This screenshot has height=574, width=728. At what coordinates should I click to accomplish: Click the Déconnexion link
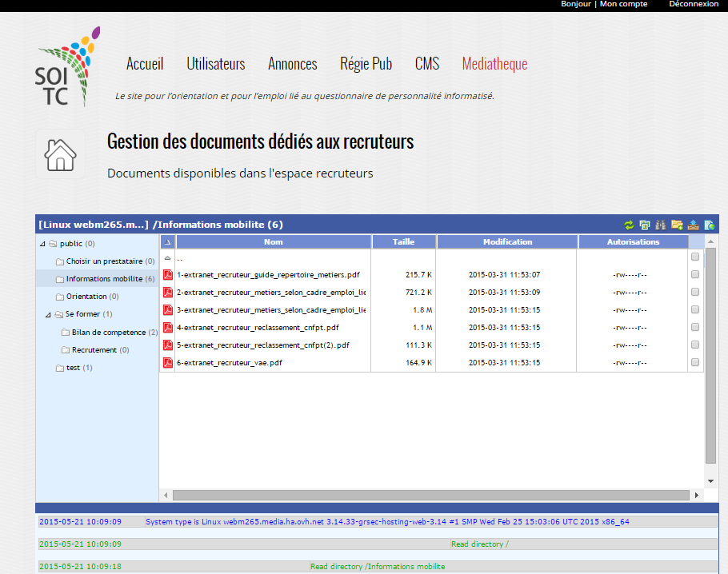pos(694,4)
